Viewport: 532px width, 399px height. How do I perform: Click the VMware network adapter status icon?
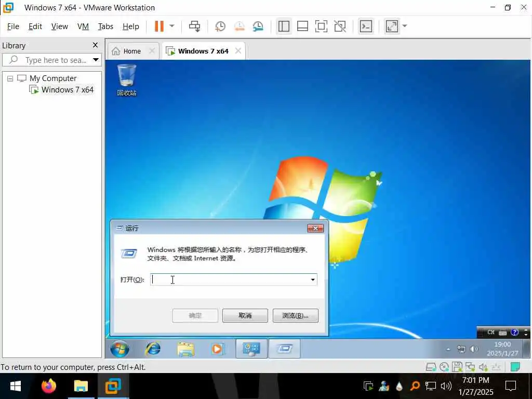pos(470,367)
